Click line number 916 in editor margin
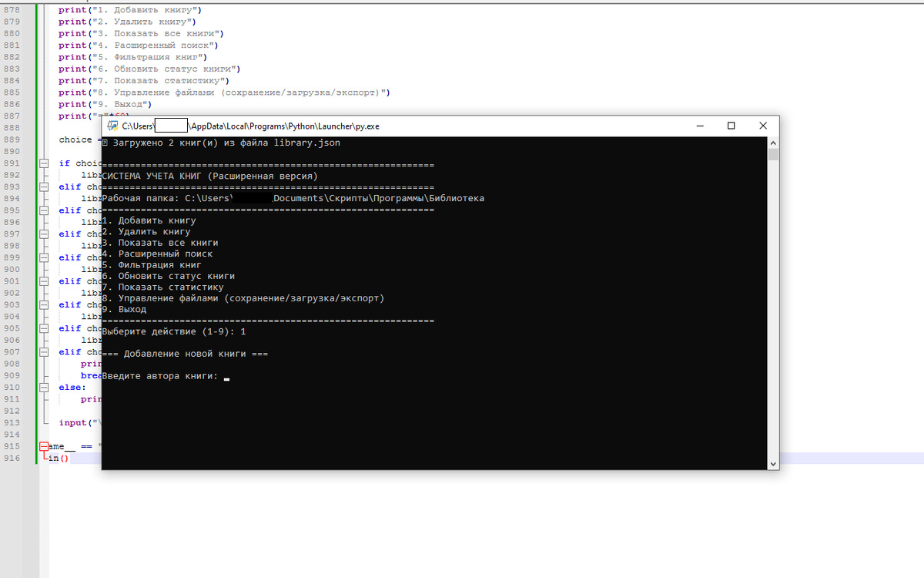 click(x=11, y=459)
